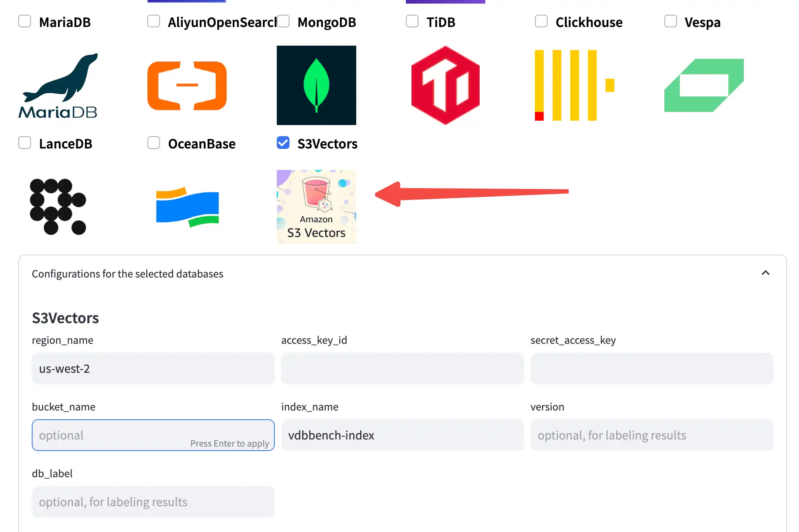799x532 pixels.
Task: Click the bucket_name input field
Action: tap(153, 435)
